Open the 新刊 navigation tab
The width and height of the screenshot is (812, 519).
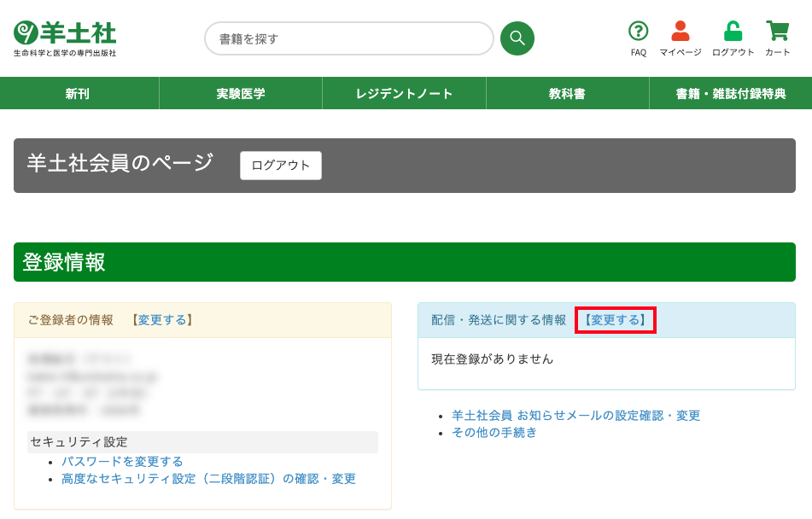coord(79,94)
